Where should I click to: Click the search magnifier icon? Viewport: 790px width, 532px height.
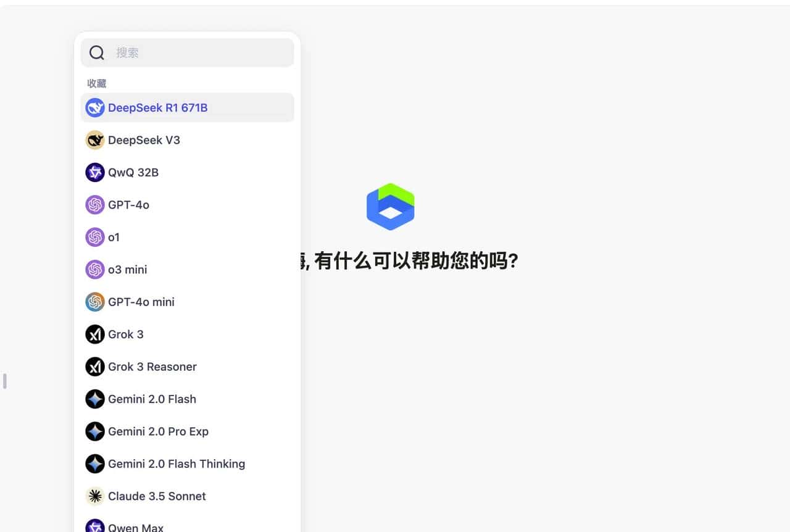tap(97, 52)
